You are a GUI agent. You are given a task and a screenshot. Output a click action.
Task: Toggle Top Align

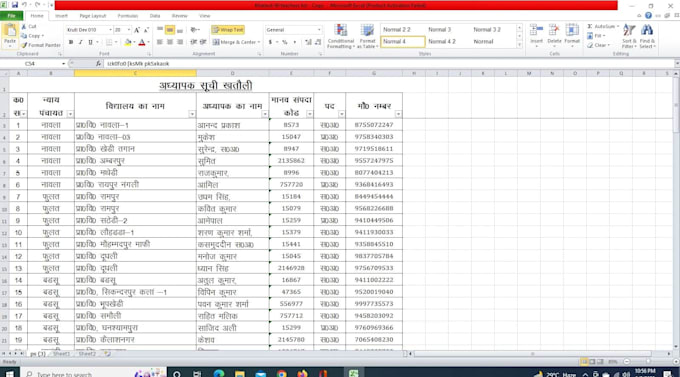coord(160,30)
